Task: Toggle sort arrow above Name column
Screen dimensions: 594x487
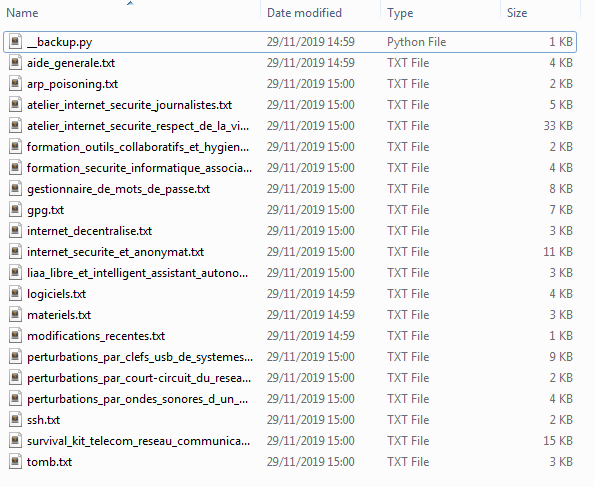Action: [x=130, y=3]
